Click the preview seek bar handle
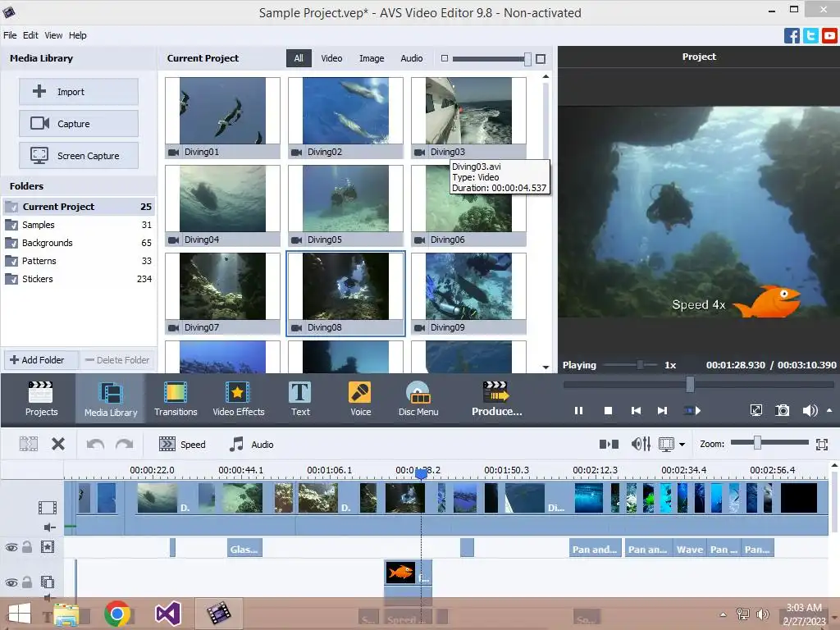The image size is (840, 630). [x=690, y=384]
